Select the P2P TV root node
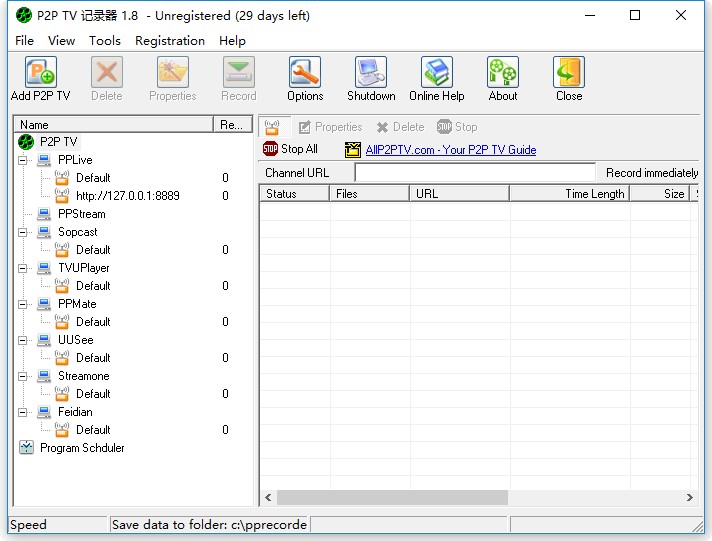Screen dimensions: 712x541 tap(58, 142)
